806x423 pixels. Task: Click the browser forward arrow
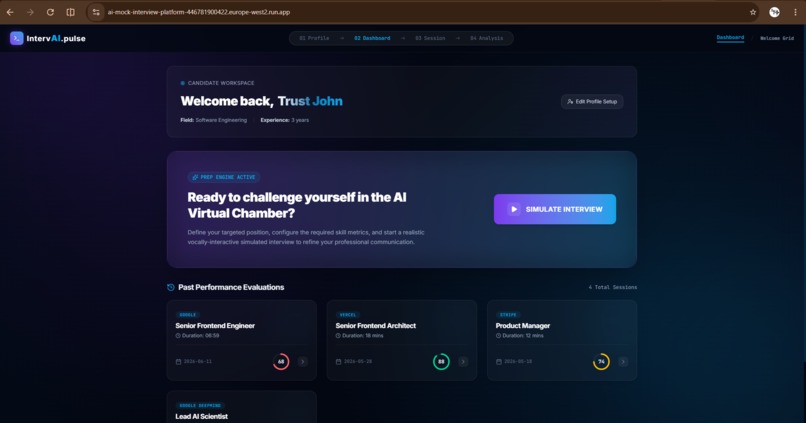tap(30, 12)
